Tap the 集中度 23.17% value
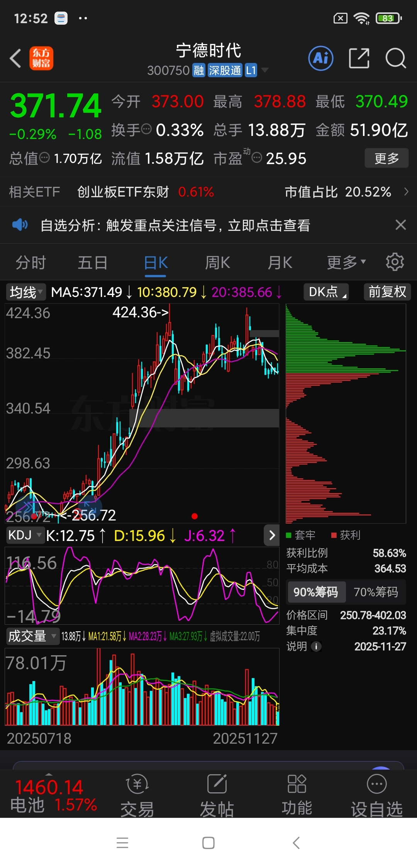 click(389, 631)
